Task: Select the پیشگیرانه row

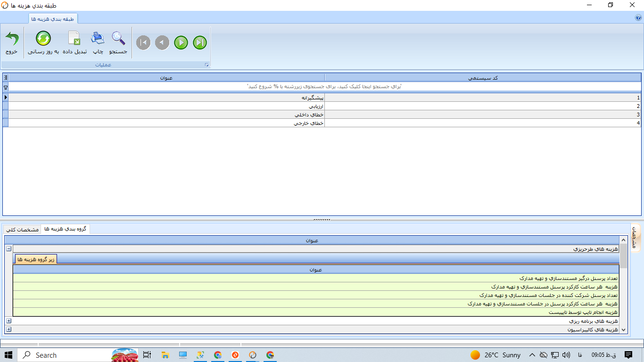Action: [325, 98]
